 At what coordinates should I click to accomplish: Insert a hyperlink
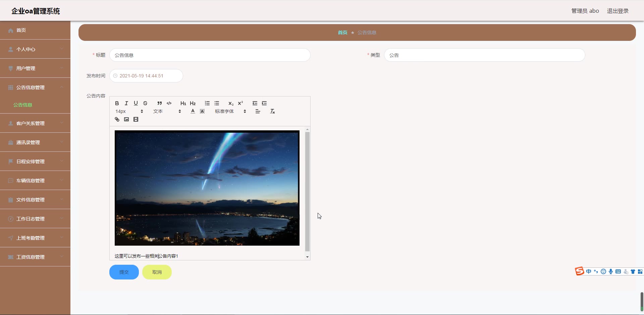coord(117,119)
